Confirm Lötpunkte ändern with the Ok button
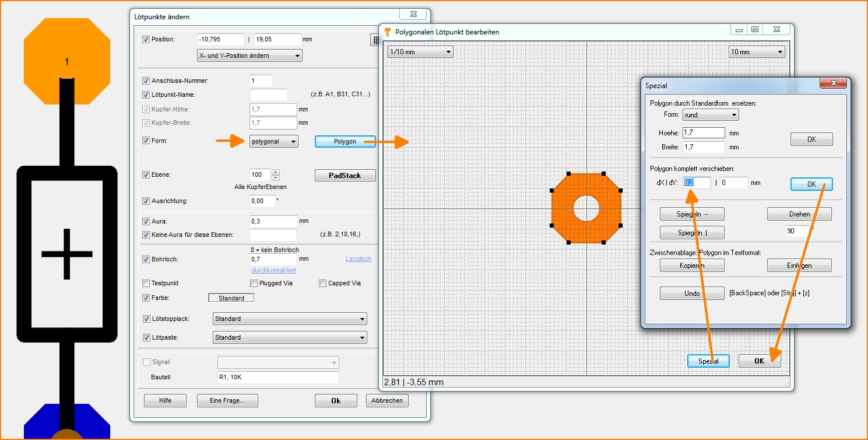The width and height of the screenshot is (868, 440). pos(336,401)
